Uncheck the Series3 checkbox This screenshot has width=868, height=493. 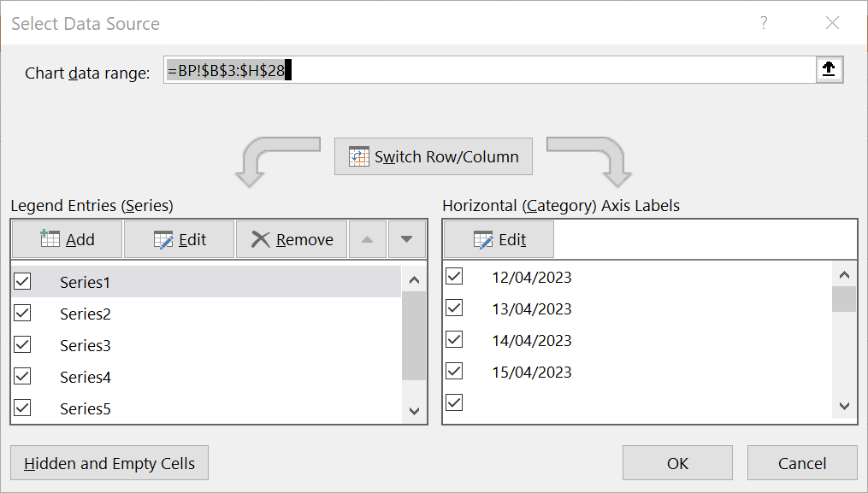tap(23, 344)
